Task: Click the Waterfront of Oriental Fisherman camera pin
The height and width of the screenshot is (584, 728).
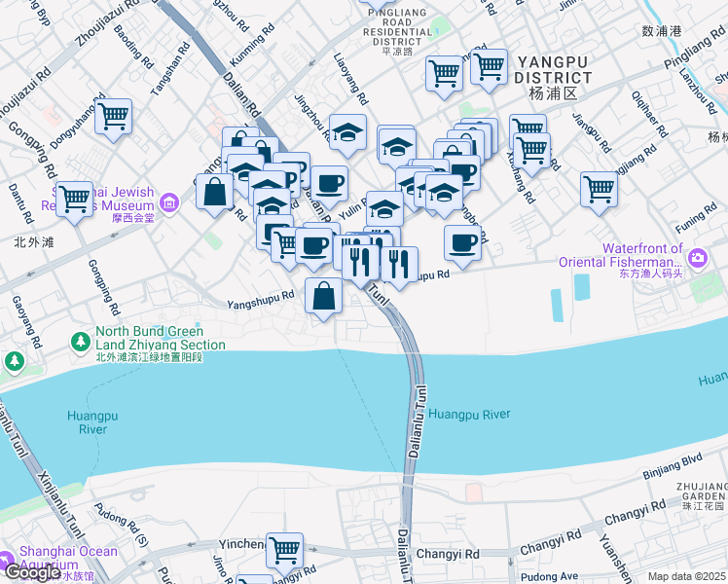Action: coord(697,258)
